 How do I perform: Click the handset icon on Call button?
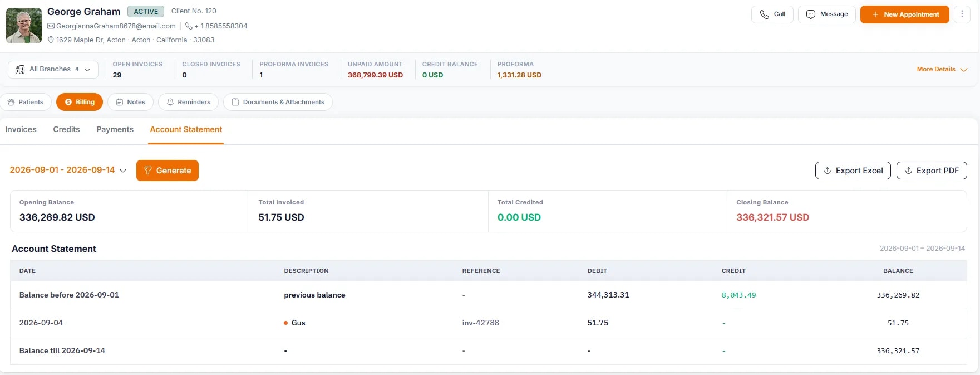765,14
